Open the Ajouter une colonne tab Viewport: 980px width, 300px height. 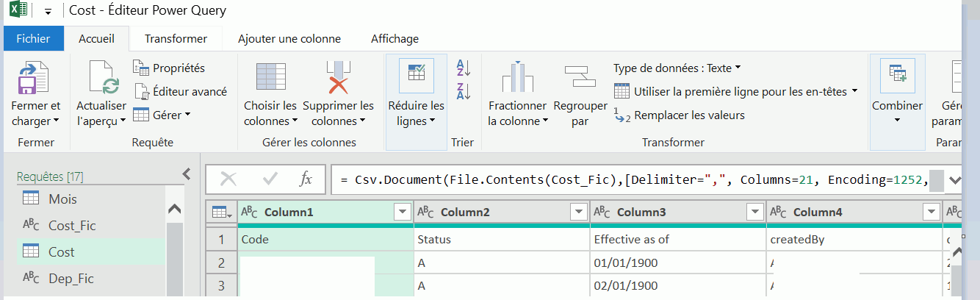pos(289,39)
